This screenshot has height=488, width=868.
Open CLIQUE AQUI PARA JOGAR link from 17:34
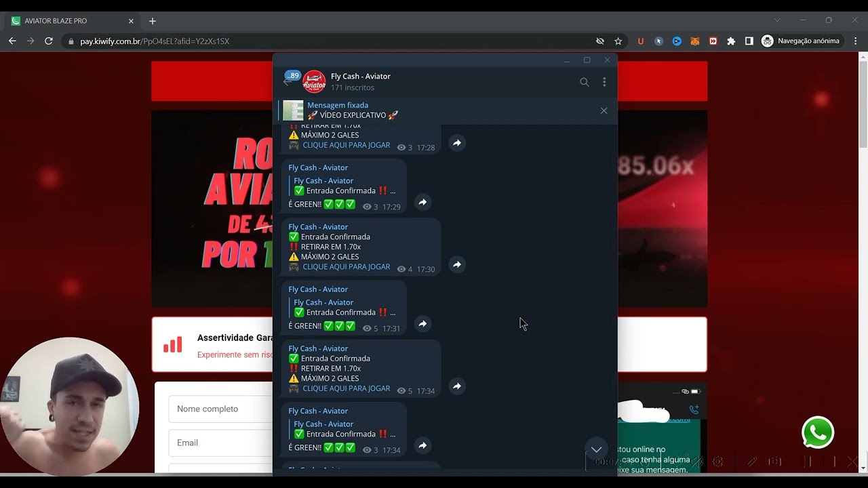tap(346, 388)
